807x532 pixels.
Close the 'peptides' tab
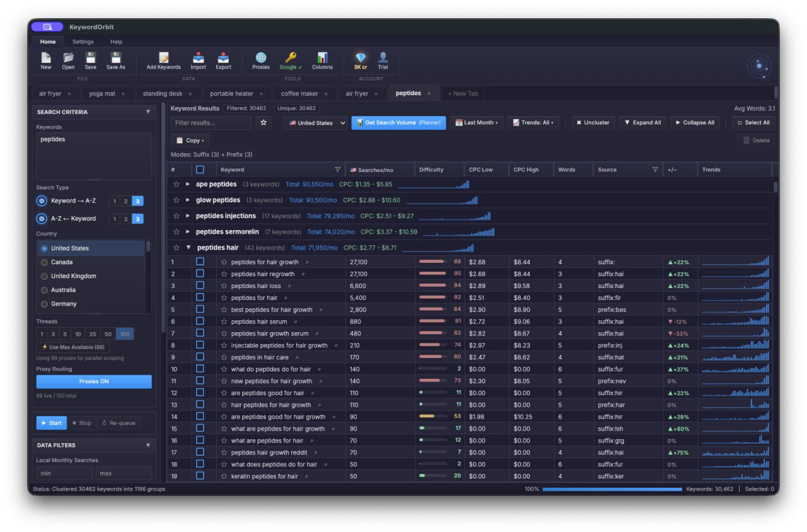429,94
